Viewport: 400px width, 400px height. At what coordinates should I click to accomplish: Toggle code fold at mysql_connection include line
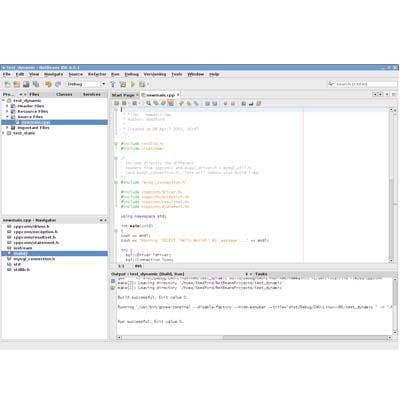coord(116,182)
